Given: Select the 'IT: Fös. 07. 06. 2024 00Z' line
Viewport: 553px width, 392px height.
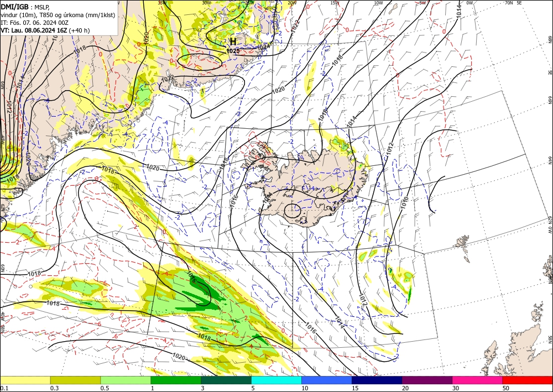Looking at the screenshot, I should coord(34,23).
